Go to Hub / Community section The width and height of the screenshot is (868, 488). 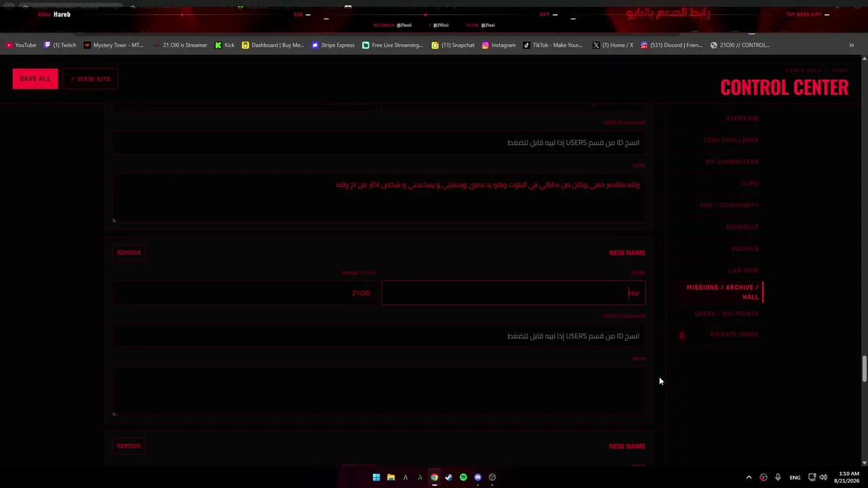pyautogui.click(x=729, y=205)
